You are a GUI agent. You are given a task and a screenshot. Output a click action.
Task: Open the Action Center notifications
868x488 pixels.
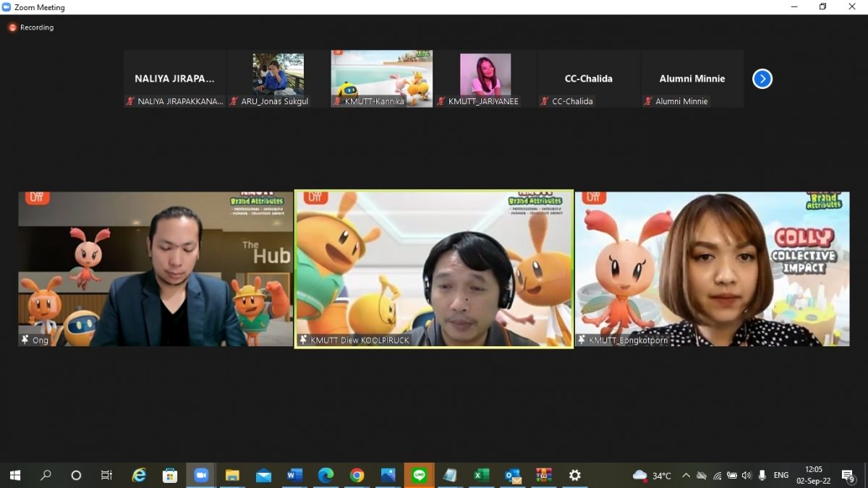pos(848,475)
